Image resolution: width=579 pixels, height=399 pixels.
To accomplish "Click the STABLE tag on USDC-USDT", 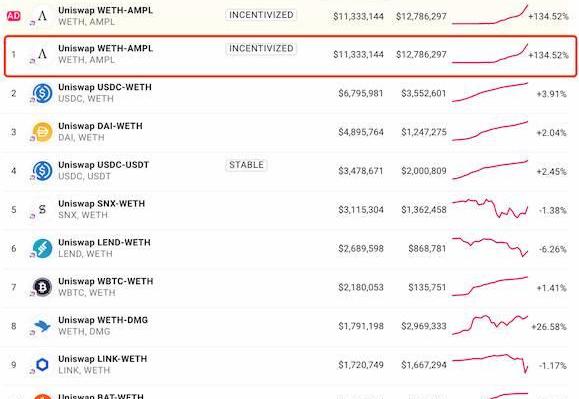I will (246, 165).
